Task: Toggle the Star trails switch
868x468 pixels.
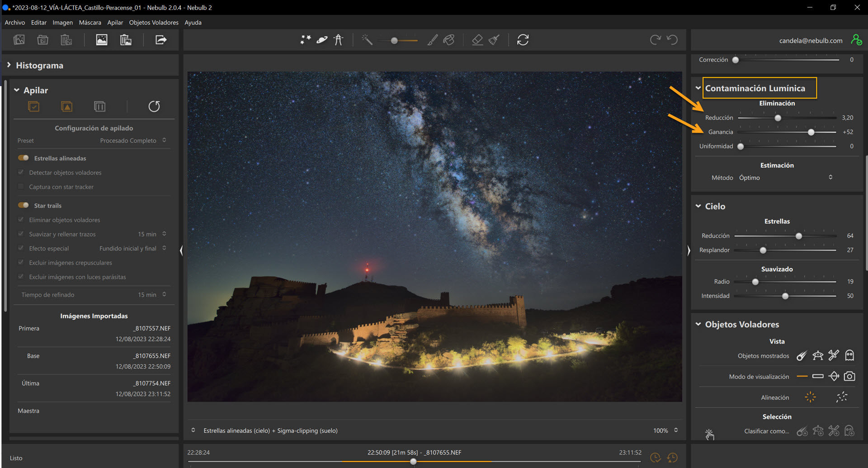Action: click(x=24, y=205)
